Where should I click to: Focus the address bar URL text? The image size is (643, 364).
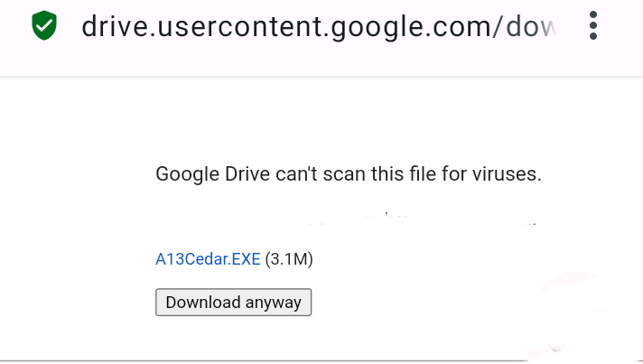pos(318,27)
